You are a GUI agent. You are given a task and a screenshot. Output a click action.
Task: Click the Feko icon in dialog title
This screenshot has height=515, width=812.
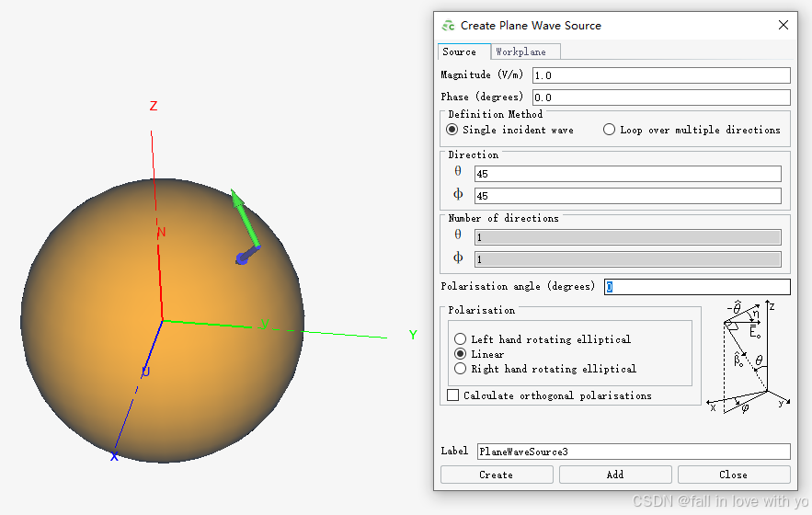(448, 26)
